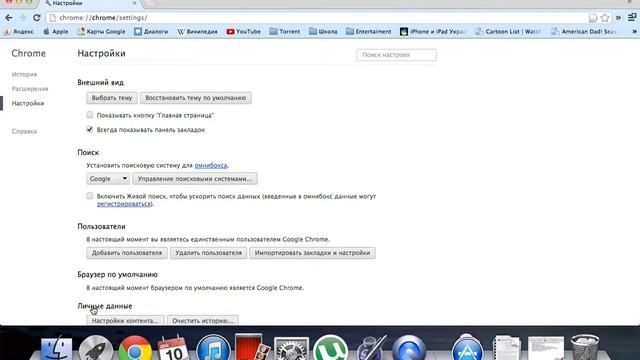Viewport: 640px width, 360px height.
Task: Open the Cartoon List bookmark
Action: point(508,31)
